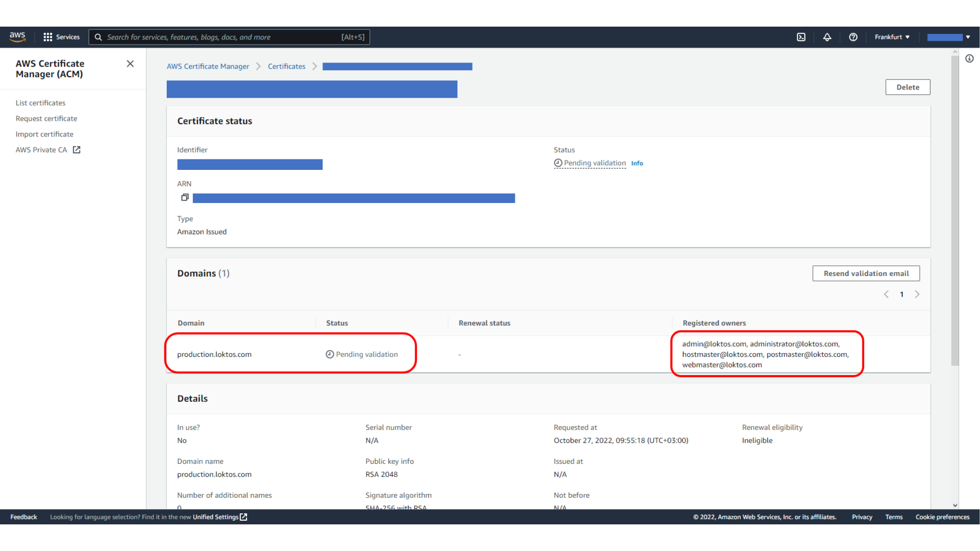Image resolution: width=980 pixels, height=551 pixels.
Task: Copy the certificate ARN
Action: click(x=185, y=197)
